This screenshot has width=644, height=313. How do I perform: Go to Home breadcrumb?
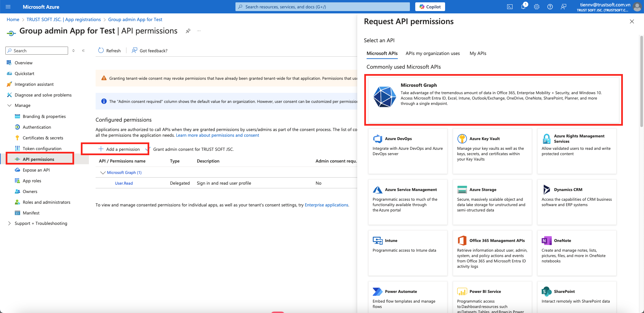13,19
